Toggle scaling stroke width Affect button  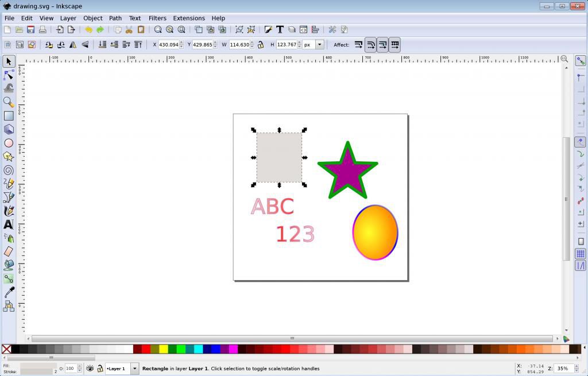click(x=358, y=45)
